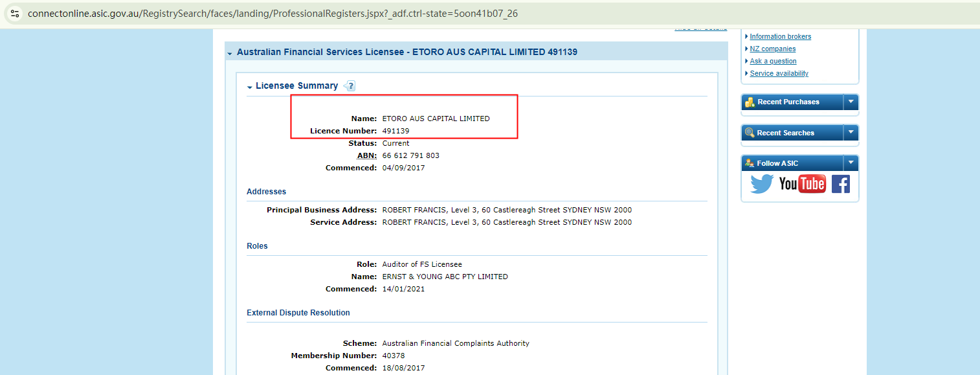980x375 pixels.
Task: Click the status value Current
Action: coord(395,143)
